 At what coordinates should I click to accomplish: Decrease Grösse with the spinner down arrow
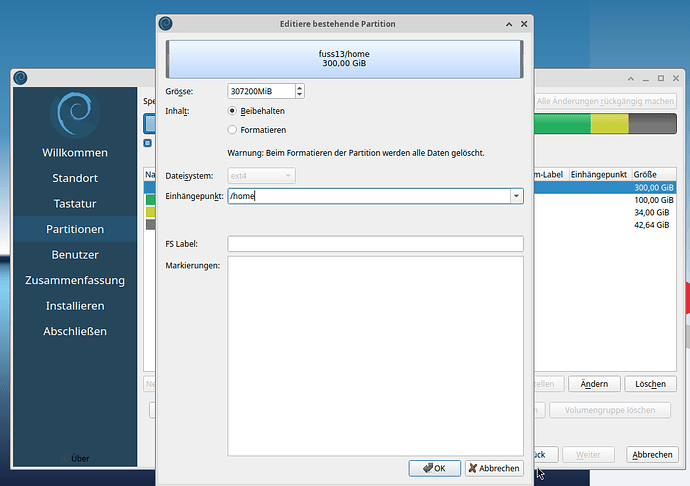click(300, 94)
